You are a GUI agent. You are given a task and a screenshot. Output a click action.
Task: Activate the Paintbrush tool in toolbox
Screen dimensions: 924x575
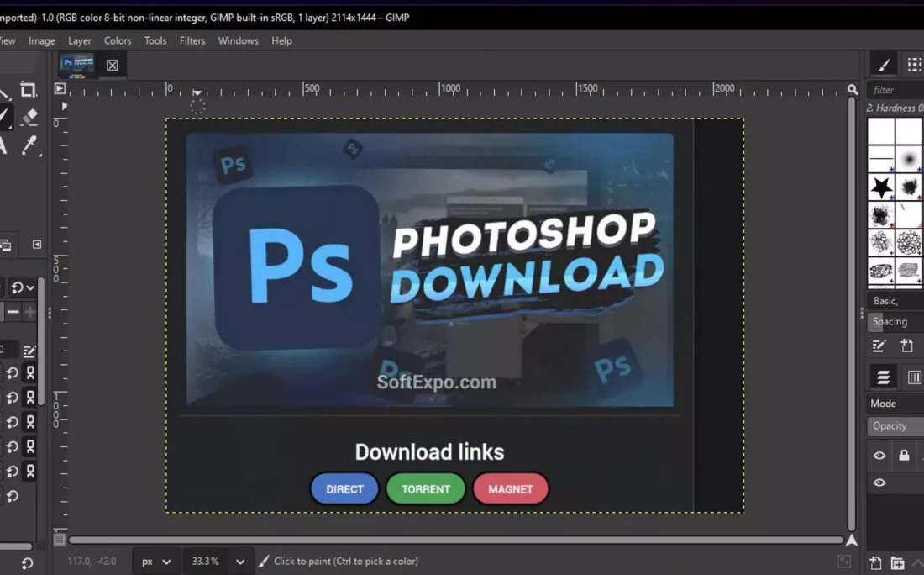click(x=4, y=117)
